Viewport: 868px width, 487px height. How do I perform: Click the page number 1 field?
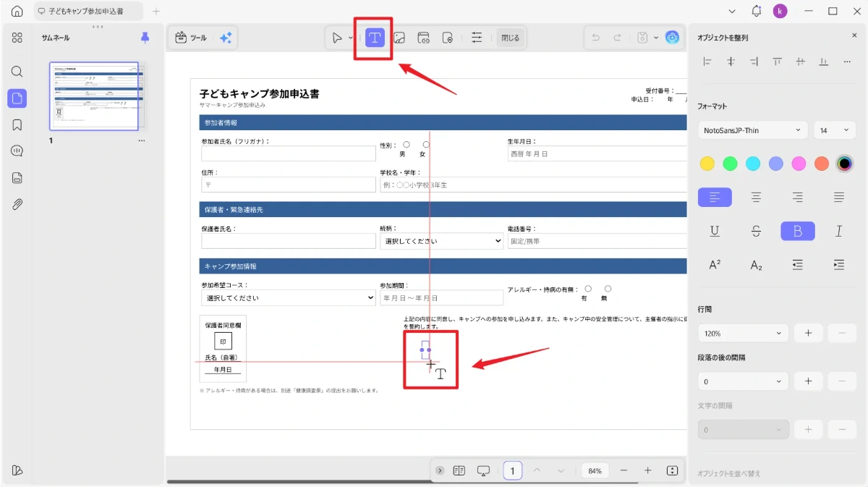point(512,470)
